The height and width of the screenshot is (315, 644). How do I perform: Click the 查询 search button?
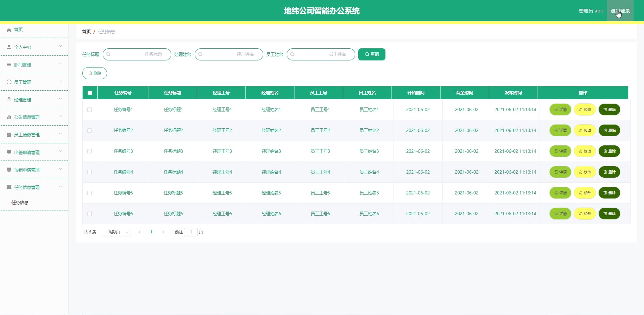tap(372, 54)
